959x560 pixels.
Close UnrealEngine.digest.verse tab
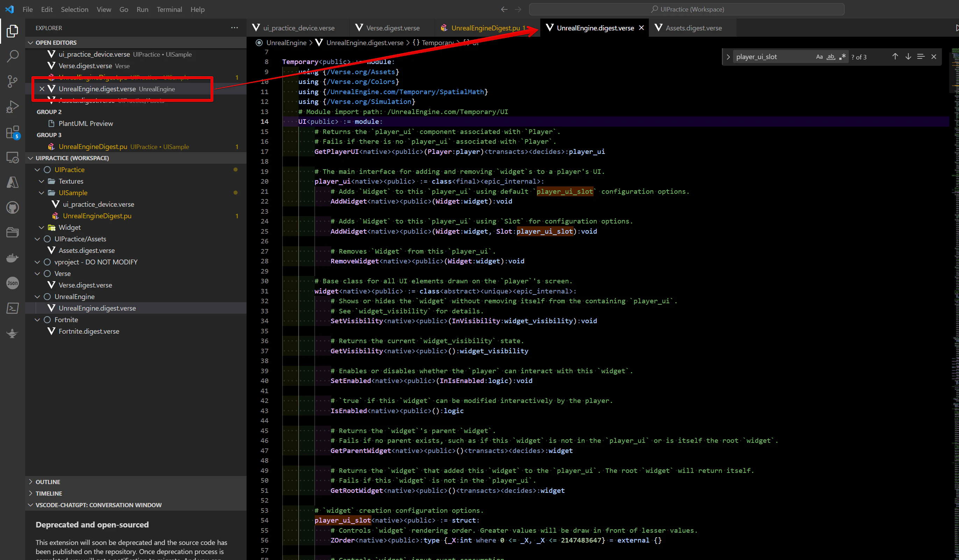[641, 28]
